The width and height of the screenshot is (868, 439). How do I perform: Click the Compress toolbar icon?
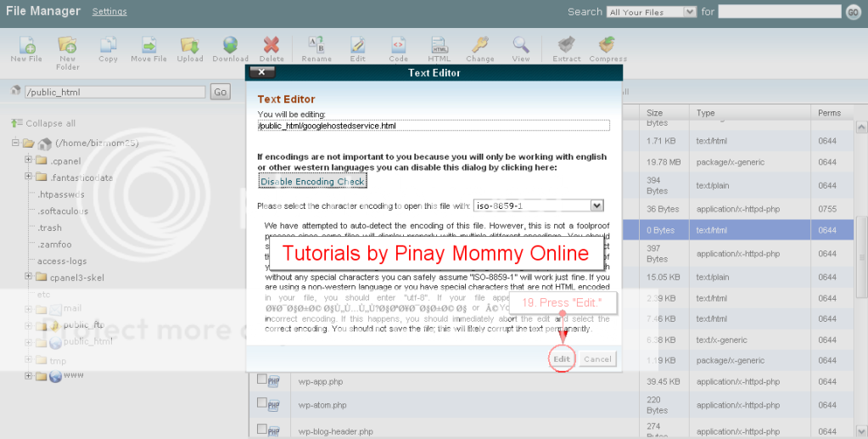(x=608, y=46)
